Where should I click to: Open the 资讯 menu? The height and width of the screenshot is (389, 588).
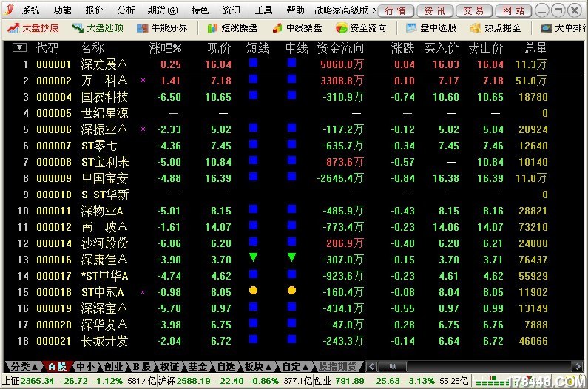pyautogui.click(x=232, y=10)
